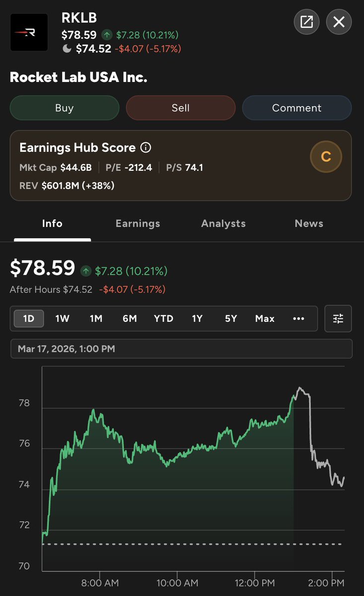Tap the Comment button
Screen dimensions: 364x596
click(297, 108)
